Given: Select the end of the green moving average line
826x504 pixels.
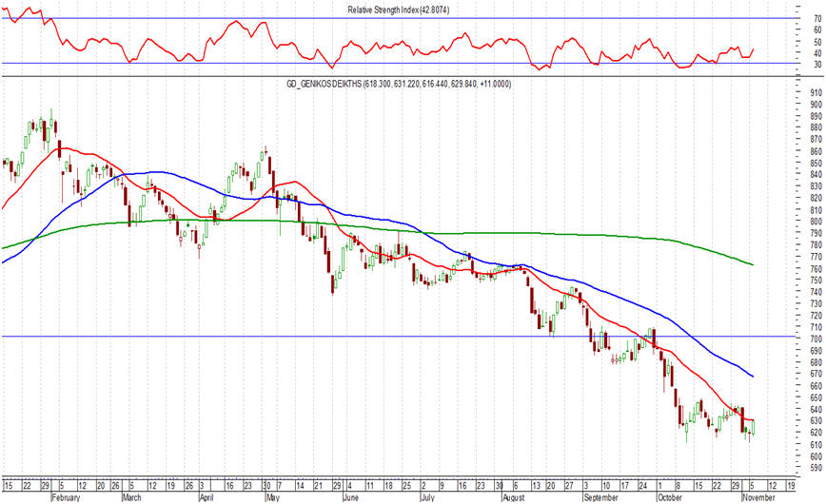Looking at the screenshot, I should tap(753, 264).
